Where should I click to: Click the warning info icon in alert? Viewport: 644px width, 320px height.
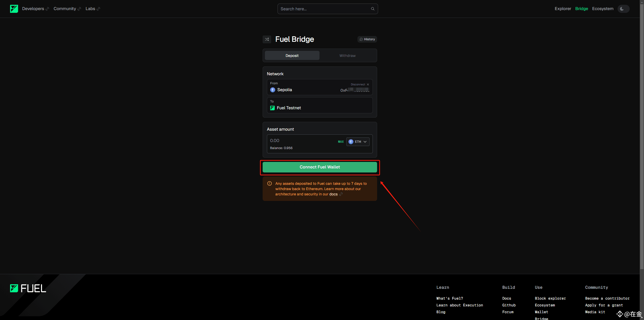point(269,184)
